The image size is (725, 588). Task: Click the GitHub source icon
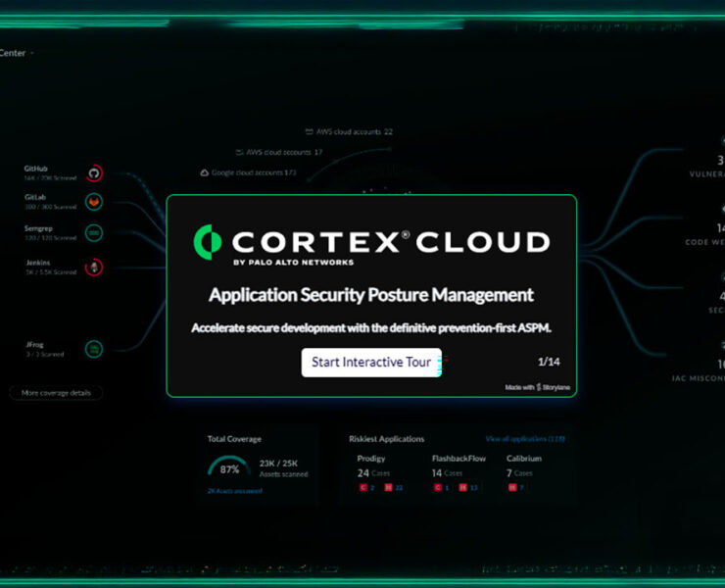[94, 173]
